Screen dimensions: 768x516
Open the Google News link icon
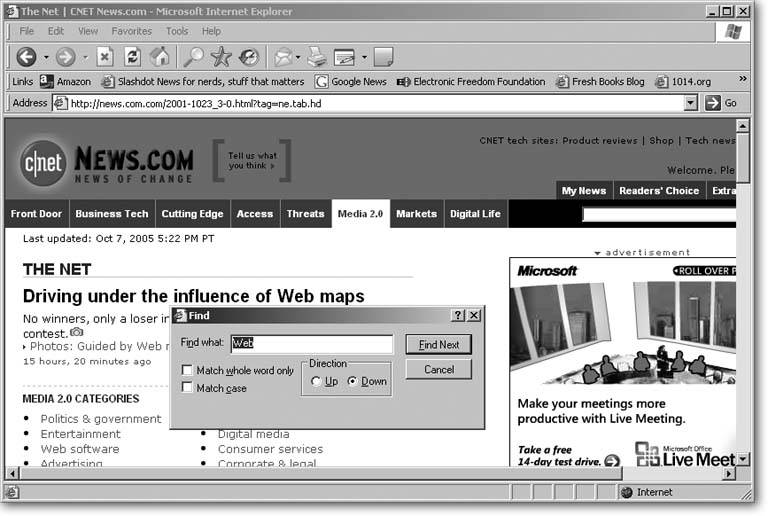[x=321, y=81]
